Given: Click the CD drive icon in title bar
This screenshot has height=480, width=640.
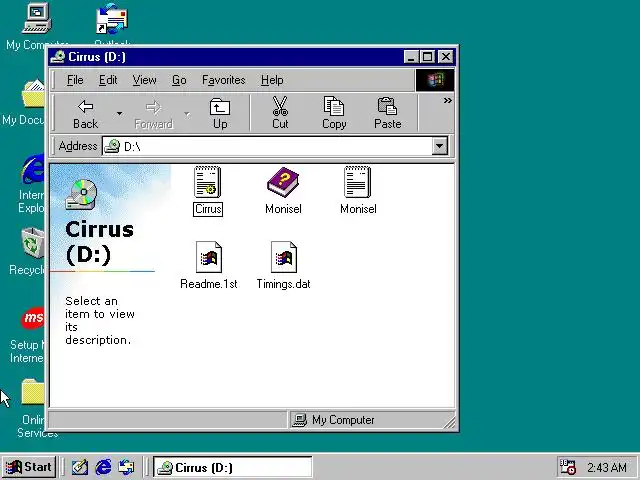Looking at the screenshot, I should point(58,57).
